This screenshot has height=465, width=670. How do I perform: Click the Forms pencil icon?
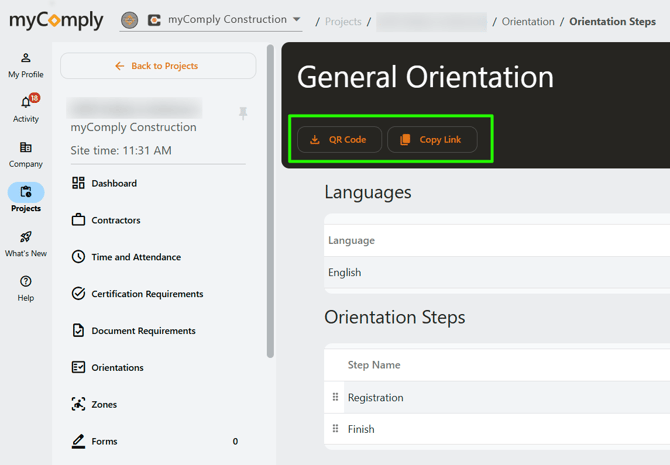[78, 441]
